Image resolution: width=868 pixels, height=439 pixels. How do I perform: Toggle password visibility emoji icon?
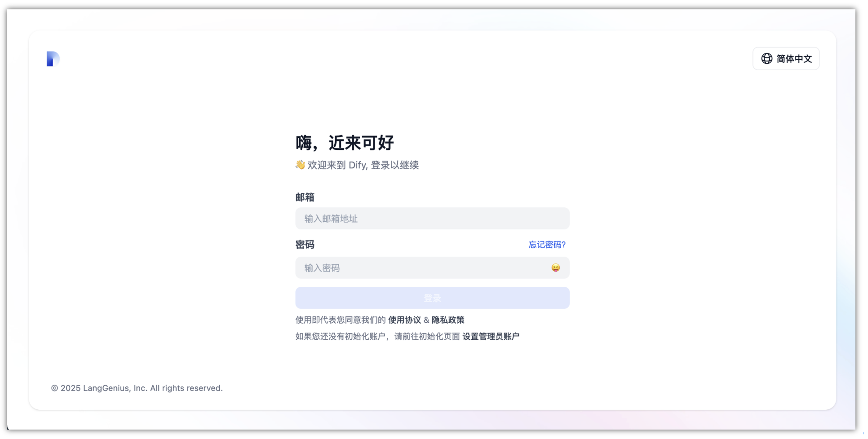[x=555, y=268]
